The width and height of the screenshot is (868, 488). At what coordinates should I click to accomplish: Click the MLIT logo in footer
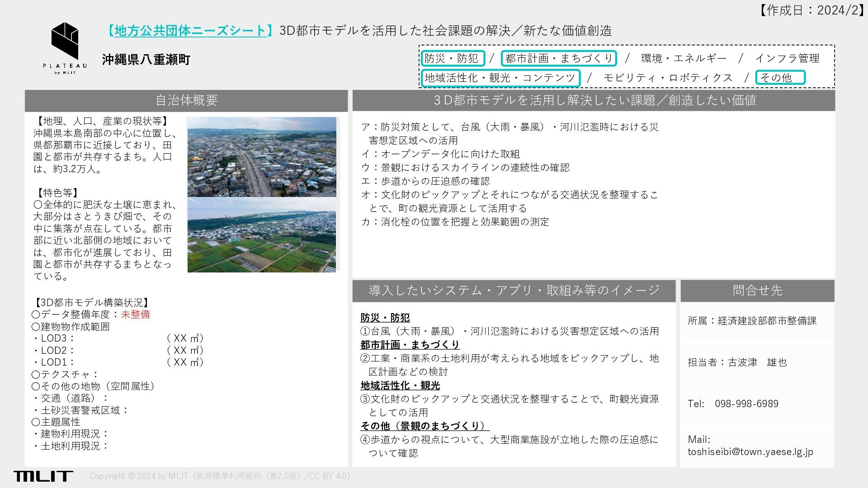click(43, 476)
